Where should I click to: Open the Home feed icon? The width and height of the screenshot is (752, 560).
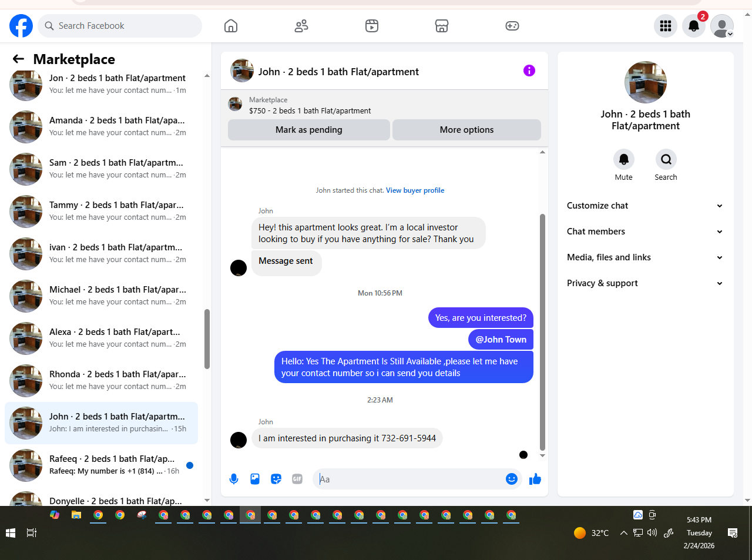pos(231,26)
